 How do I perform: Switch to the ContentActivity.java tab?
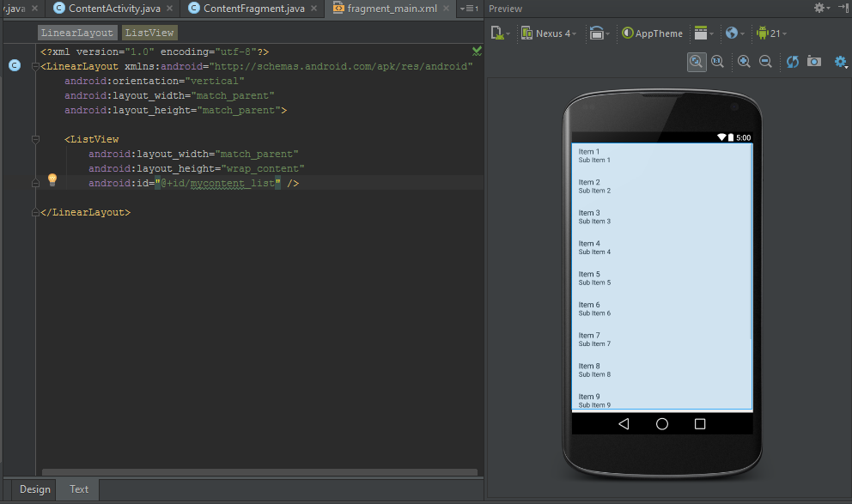click(x=114, y=8)
